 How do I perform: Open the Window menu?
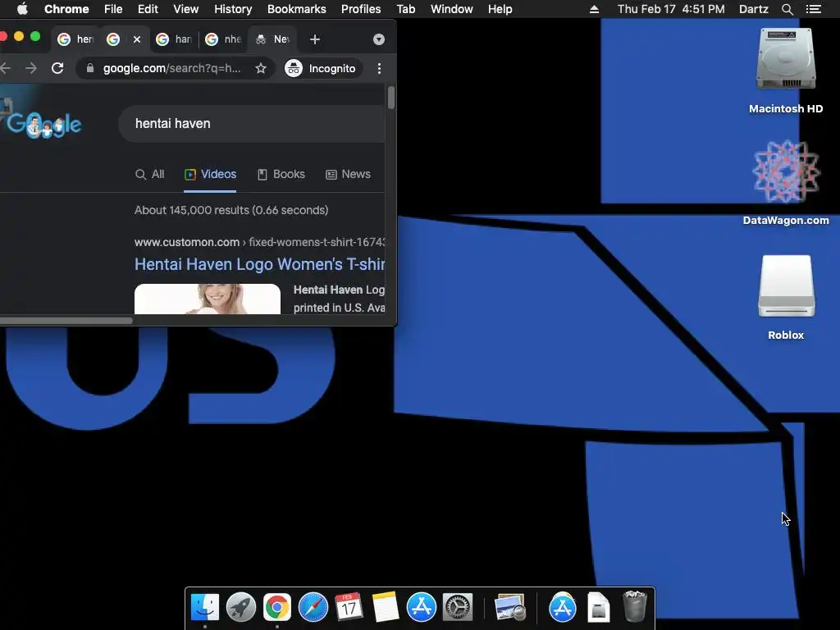[452, 9]
